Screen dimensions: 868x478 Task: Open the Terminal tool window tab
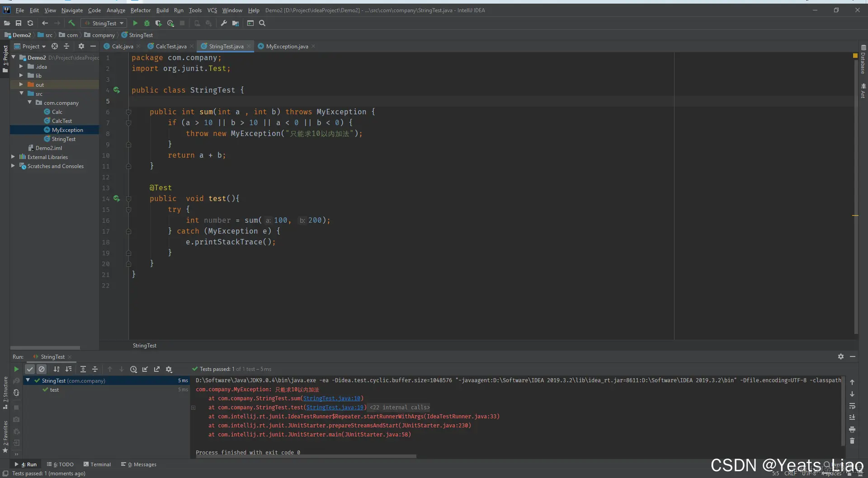click(97, 464)
